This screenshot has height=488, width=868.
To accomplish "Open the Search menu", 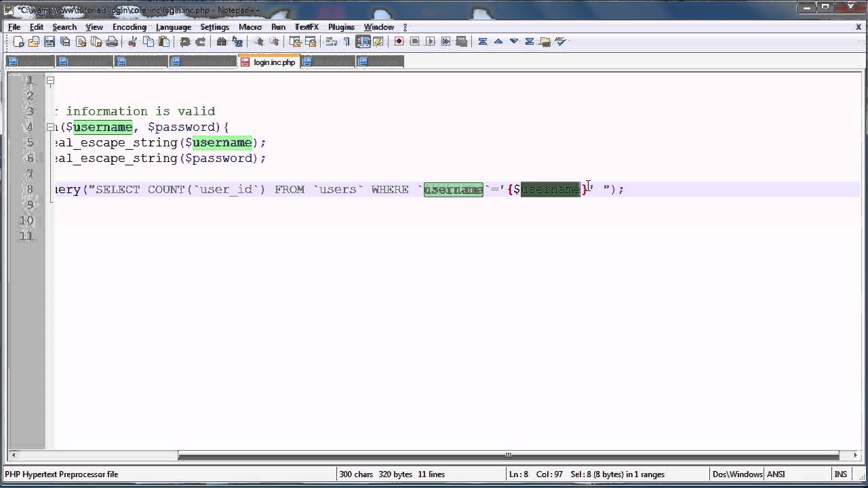I will click(x=64, y=27).
